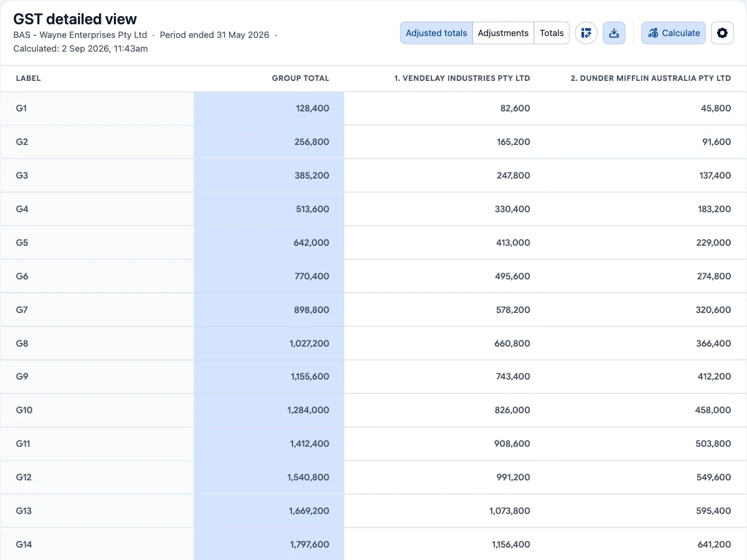
Task: Click Vendelay value 82,600
Action: point(515,108)
